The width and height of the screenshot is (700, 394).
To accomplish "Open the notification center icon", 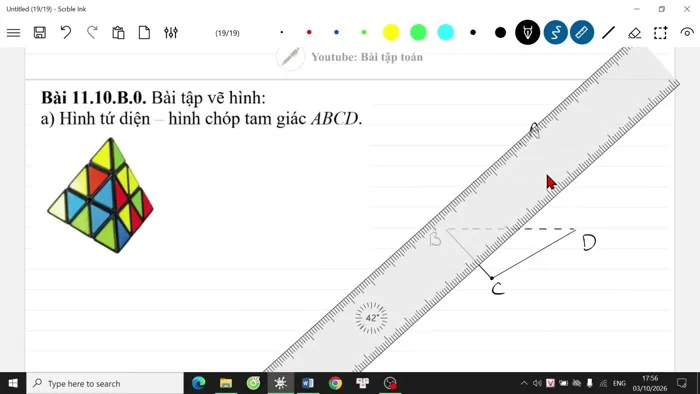I will click(x=682, y=383).
